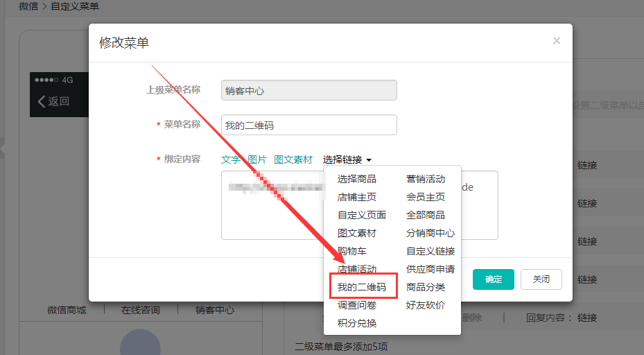Click the 确定 confirm button
This screenshot has width=644, height=355.
[494, 279]
